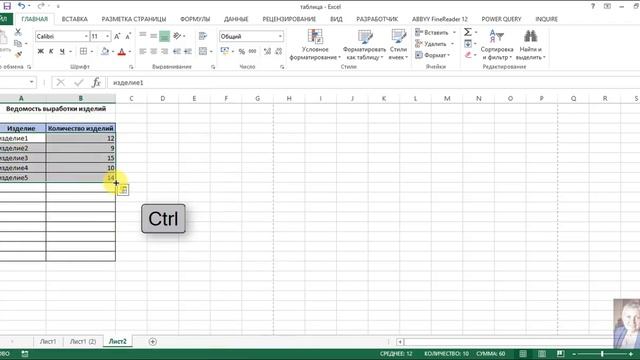Viewport: 640px width, 360px height.
Task: Click the fill color bucket icon
Action: pos(105,51)
